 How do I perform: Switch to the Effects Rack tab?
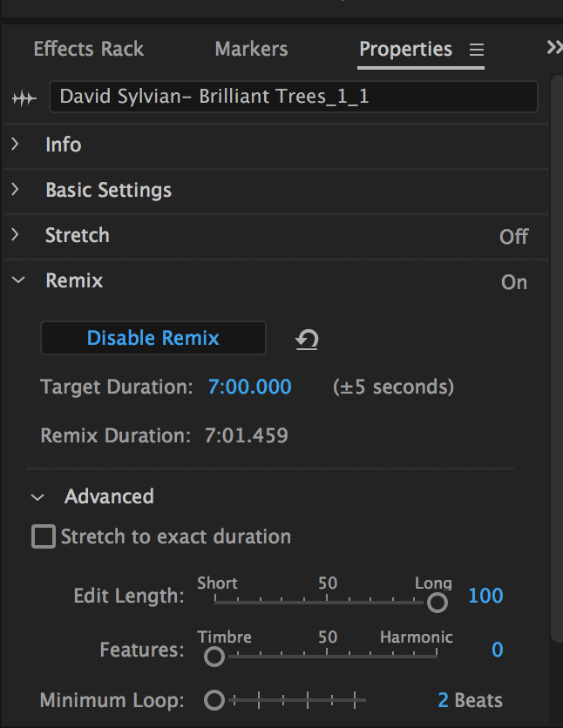click(x=88, y=49)
